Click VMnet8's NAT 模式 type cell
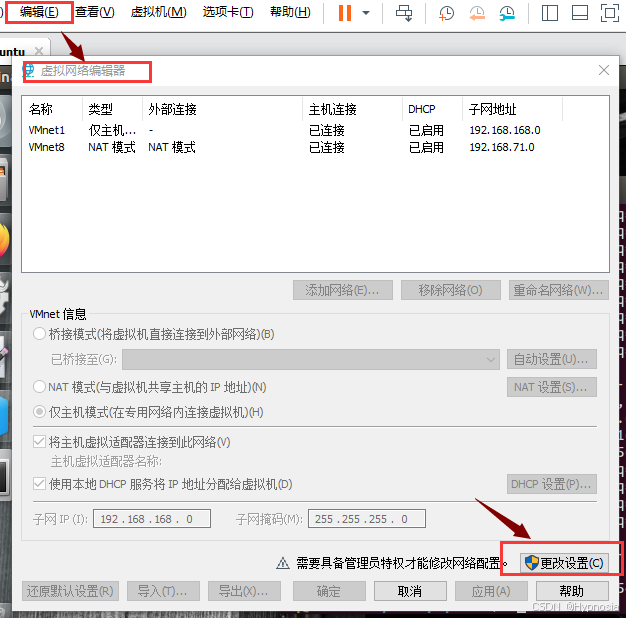 tap(112, 147)
